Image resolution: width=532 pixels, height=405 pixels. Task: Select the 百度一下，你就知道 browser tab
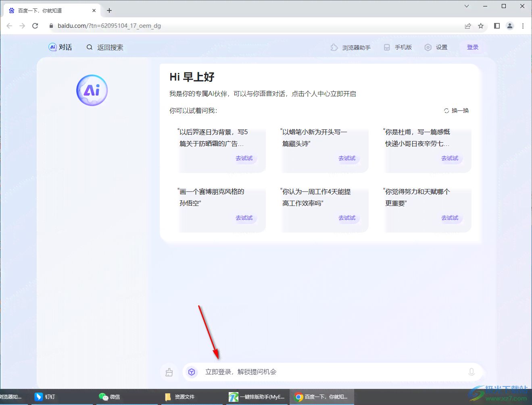tap(52, 10)
